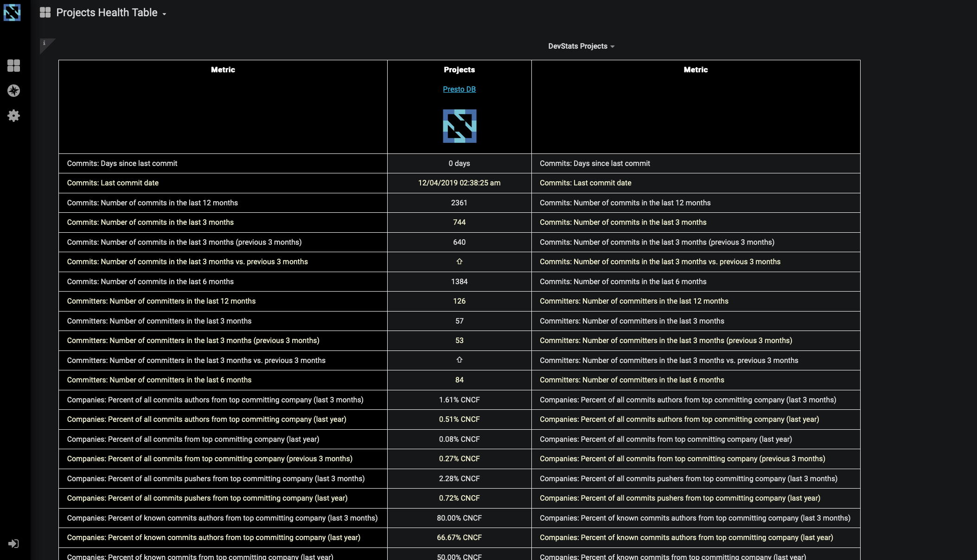
Task: Click the caret next to DevStats Projects
Action: click(x=613, y=47)
